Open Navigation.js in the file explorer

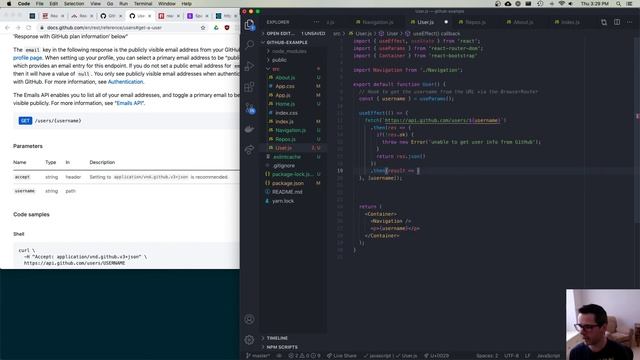[290, 130]
